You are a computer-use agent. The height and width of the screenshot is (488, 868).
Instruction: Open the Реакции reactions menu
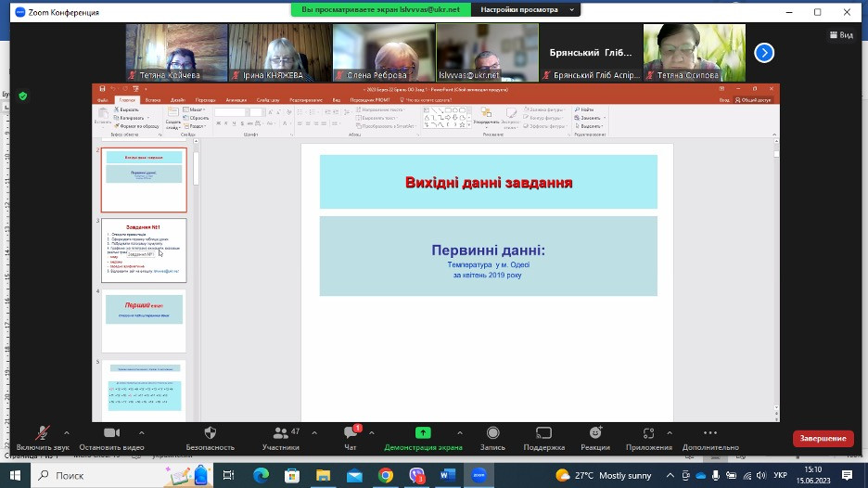[594, 434]
